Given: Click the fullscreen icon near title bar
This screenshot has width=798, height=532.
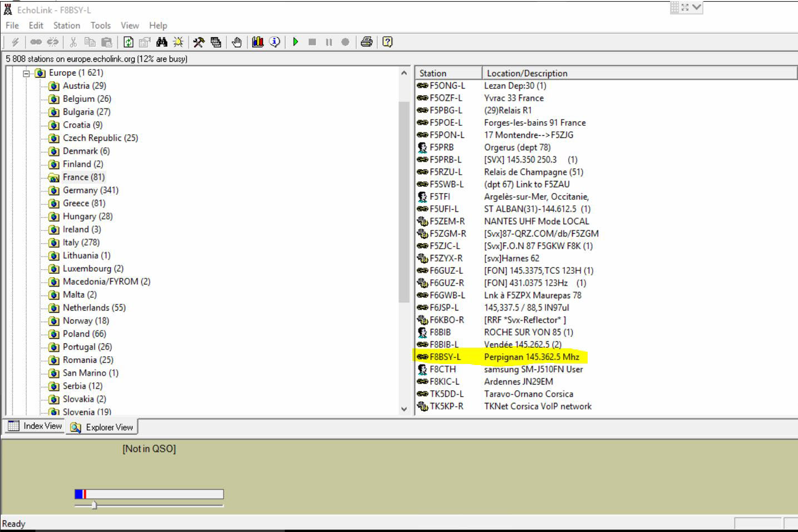Looking at the screenshot, I should tap(685, 7).
